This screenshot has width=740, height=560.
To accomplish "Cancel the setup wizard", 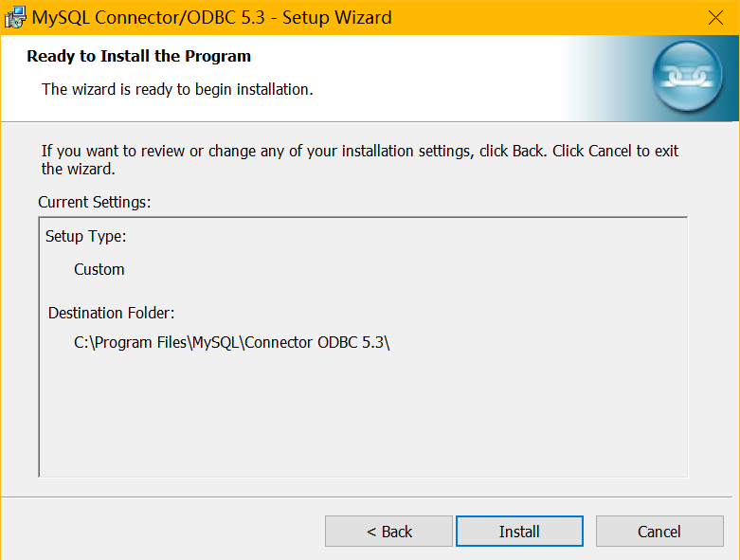I will (x=659, y=532).
